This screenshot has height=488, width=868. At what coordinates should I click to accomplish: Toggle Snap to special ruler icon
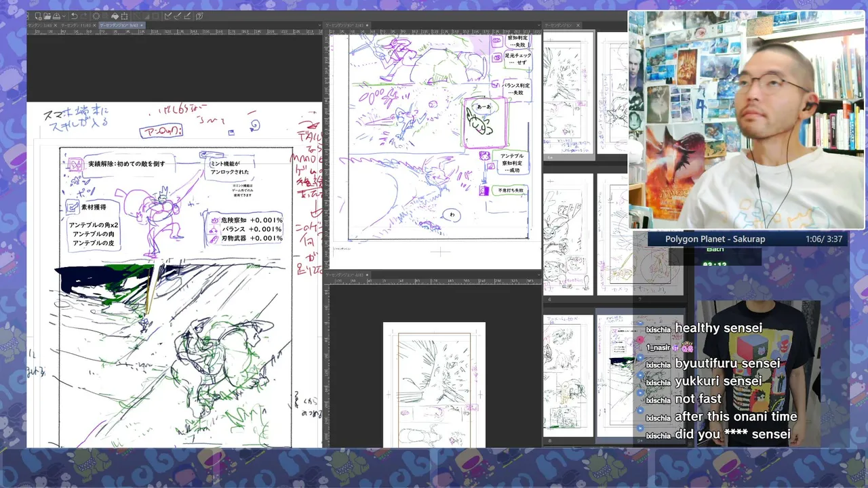(x=178, y=16)
